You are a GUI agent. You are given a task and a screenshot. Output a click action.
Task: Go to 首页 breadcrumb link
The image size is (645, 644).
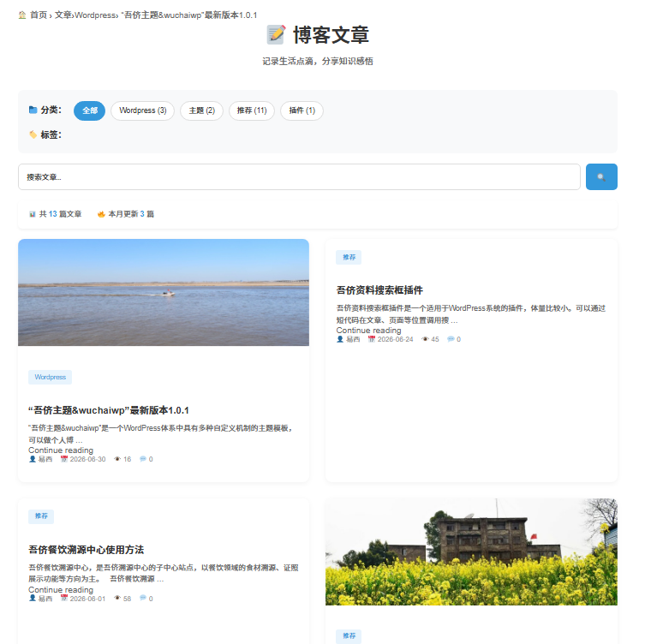pos(39,15)
